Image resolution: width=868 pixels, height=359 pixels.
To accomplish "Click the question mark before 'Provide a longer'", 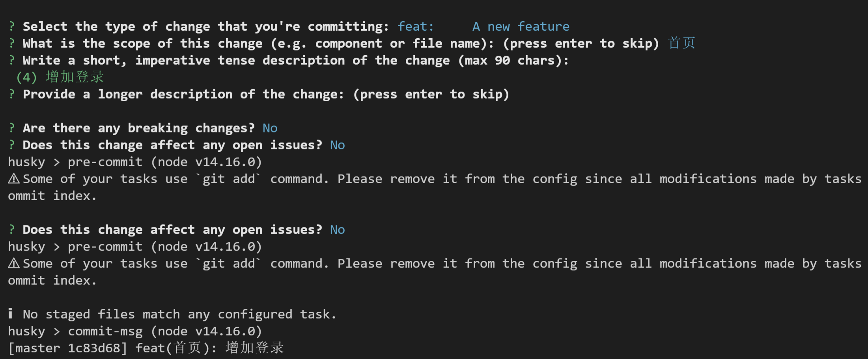I will tap(12, 94).
